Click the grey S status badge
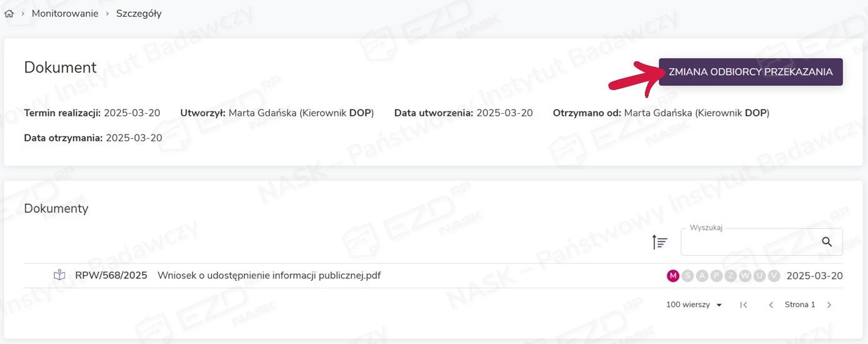The image size is (868, 344). (x=687, y=276)
